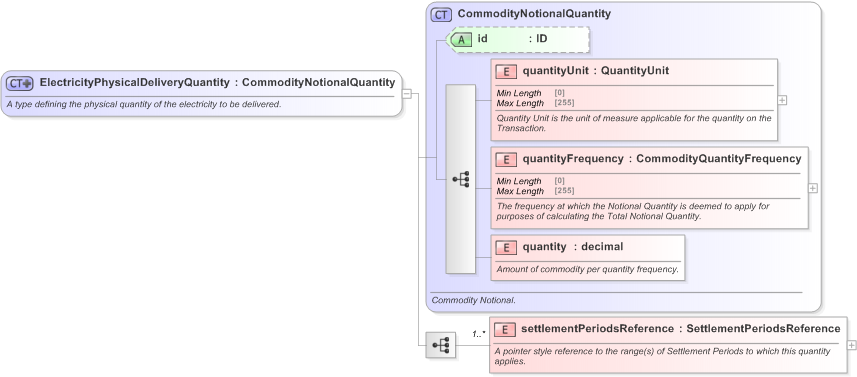This screenshot has height=377, width=857.
Task: Expand the quantityUnit element
Action: pyautogui.click(x=782, y=101)
